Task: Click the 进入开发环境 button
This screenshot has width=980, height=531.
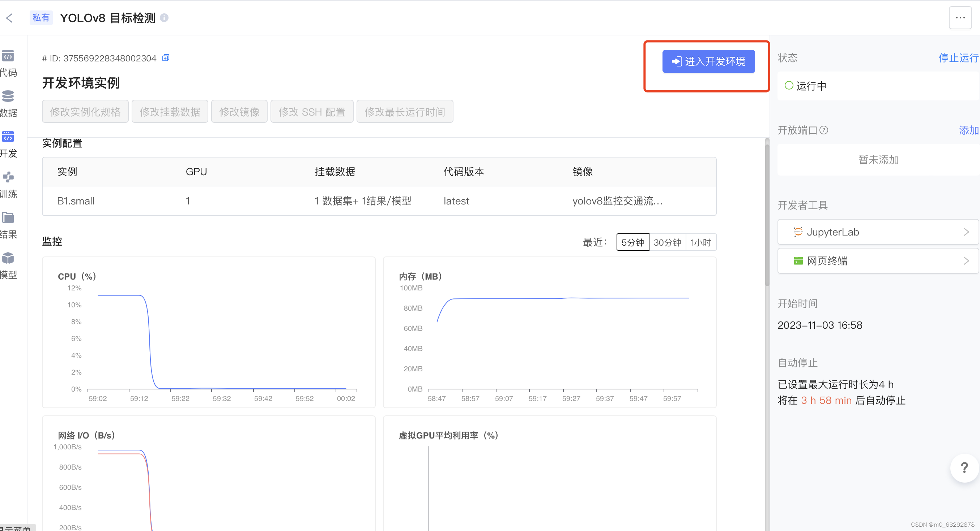Action: (x=708, y=61)
